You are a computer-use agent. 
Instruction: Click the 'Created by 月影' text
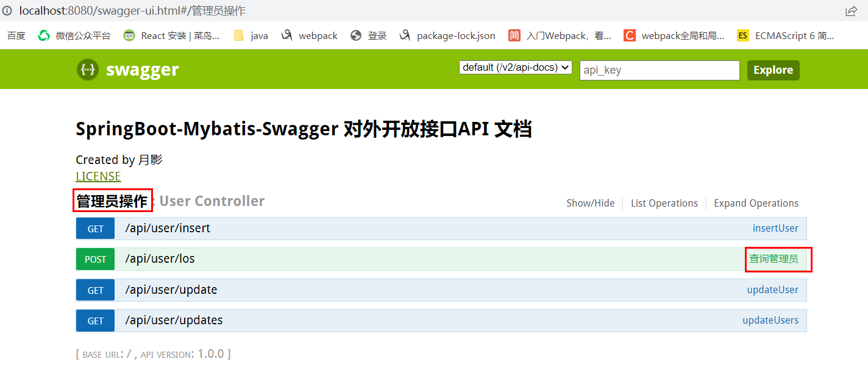click(119, 160)
